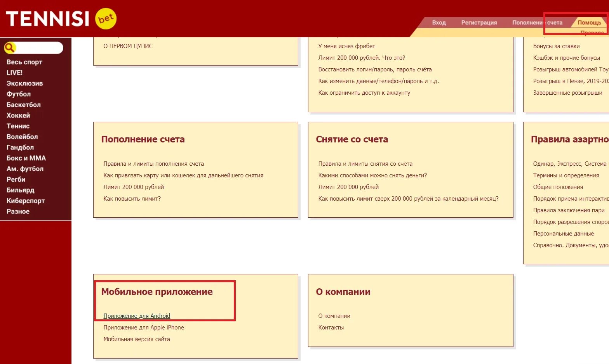Open Справочно. Документы link
Viewport: 609px width, 364px height.
click(571, 245)
